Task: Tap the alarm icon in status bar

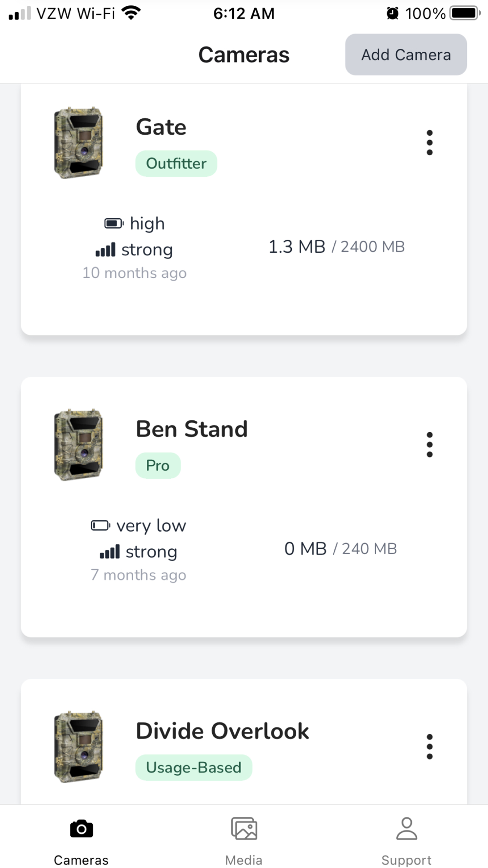Action: pyautogui.click(x=392, y=13)
